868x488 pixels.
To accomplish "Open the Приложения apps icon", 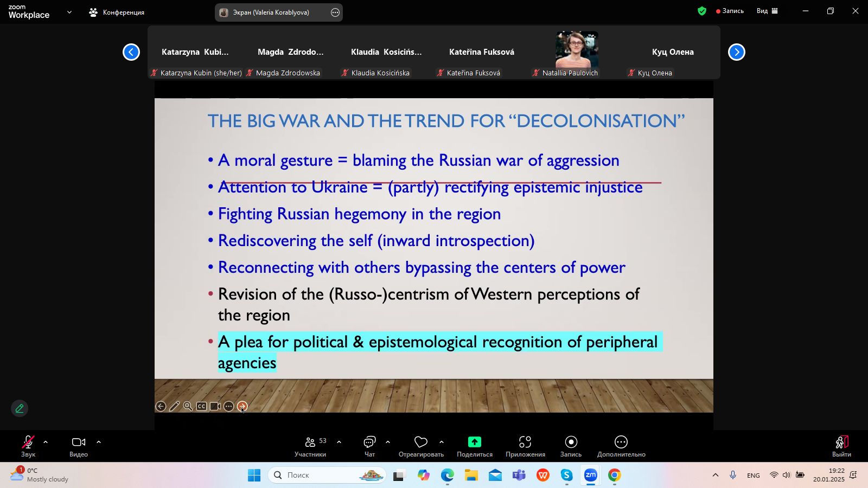I will (x=525, y=442).
